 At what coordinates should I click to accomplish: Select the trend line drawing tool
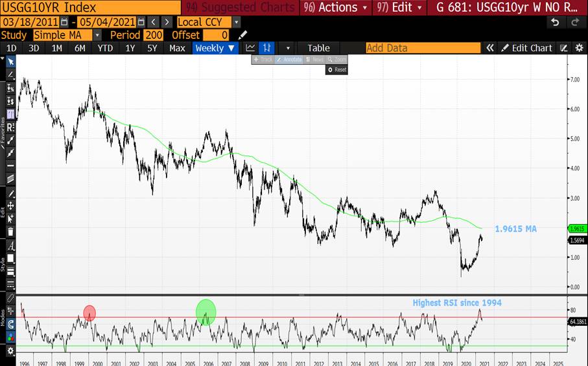click(x=10, y=75)
